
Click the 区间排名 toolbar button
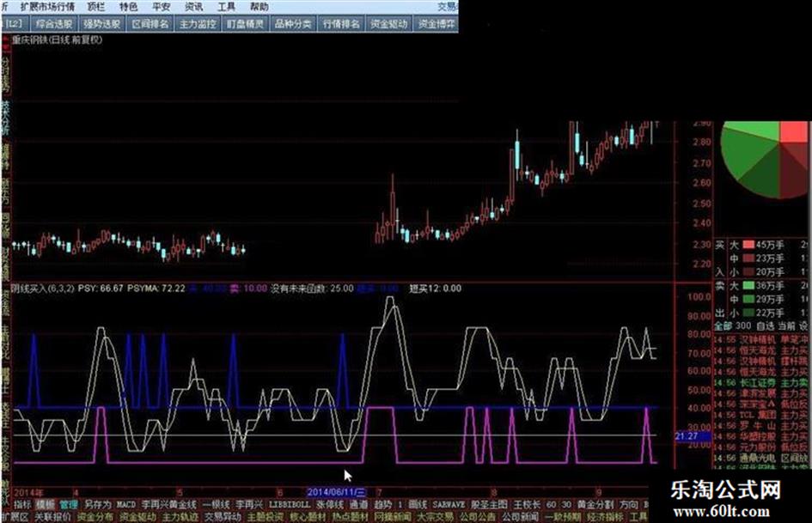tap(150, 24)
